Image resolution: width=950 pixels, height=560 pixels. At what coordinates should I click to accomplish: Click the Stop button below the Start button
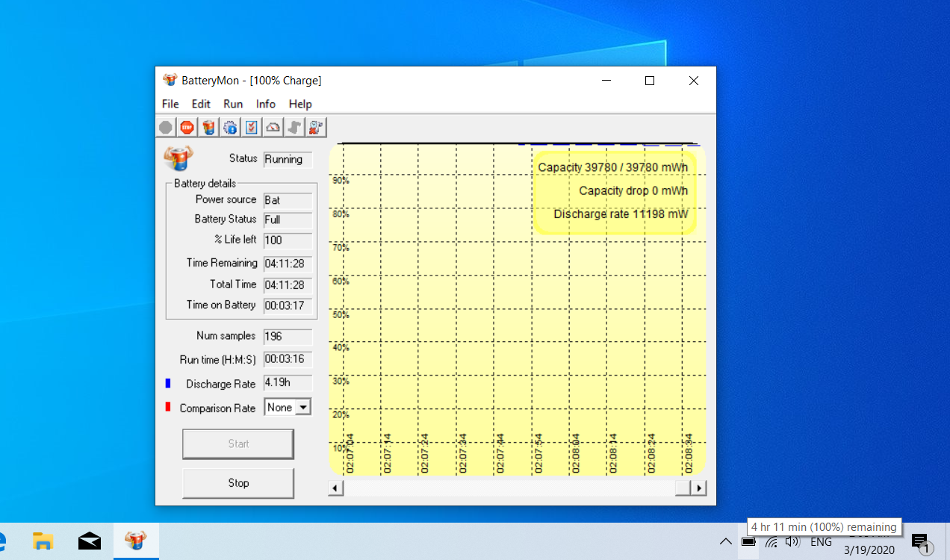coord(238,483)
